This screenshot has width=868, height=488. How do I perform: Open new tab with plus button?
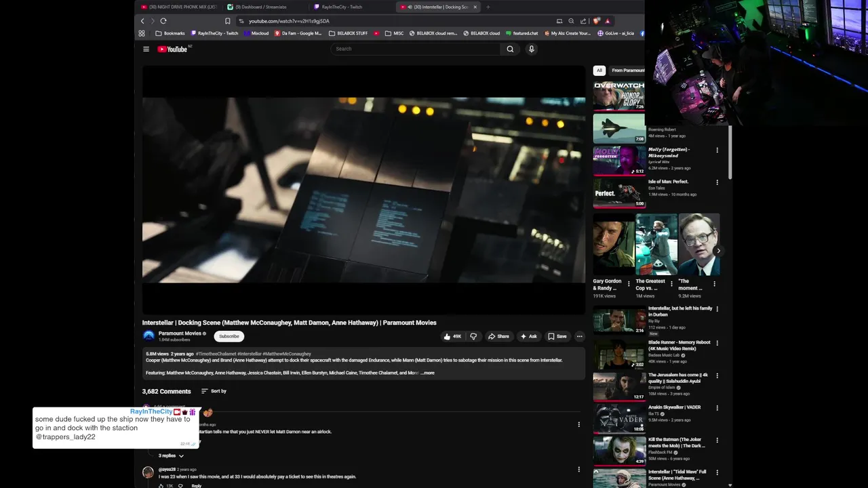pyautogui.click(x=488, y=7)
